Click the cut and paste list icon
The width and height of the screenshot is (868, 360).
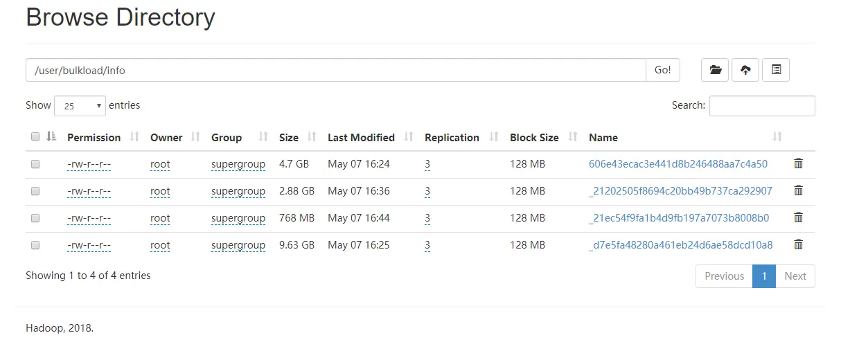point(776,70)
